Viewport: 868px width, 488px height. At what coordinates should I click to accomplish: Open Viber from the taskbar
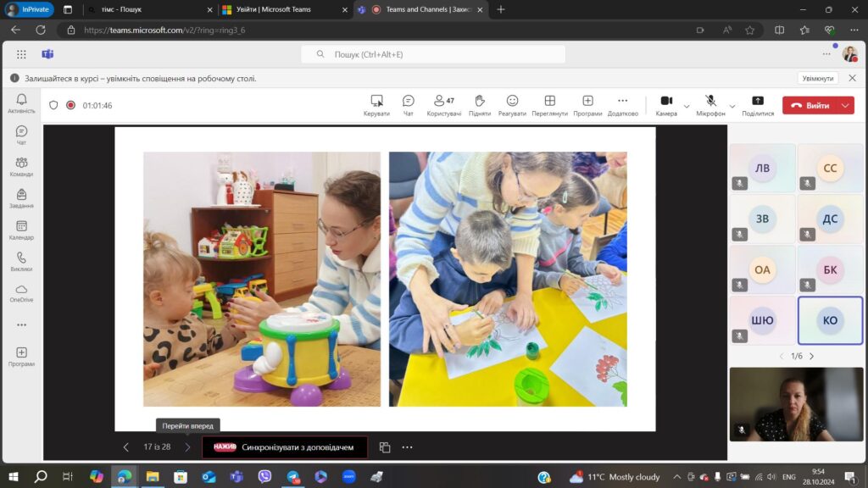[x=264, y=476]
